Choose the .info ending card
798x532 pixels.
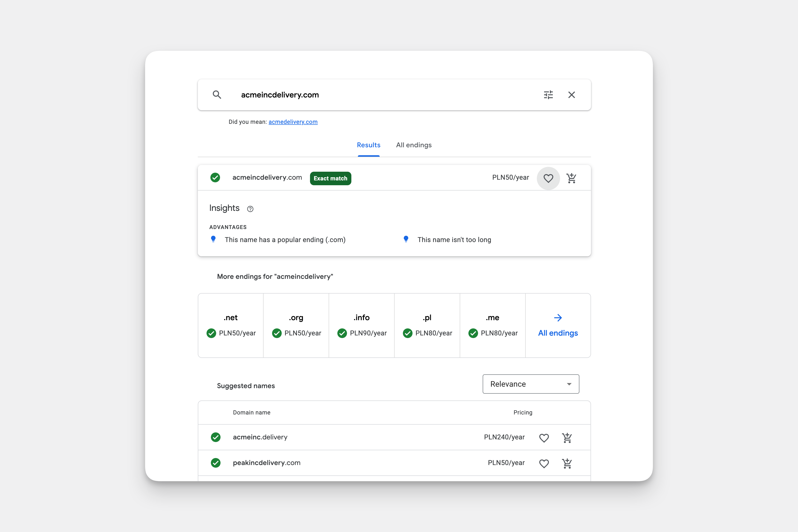pyautogui.click(x=362, y=325)
